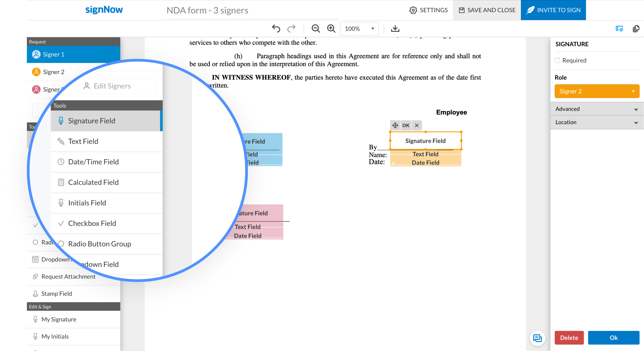Image resolution: width=644 pixels, height=351 pixels.
Task: Click the copy pages icon at top right
Action: pos(636,28)
